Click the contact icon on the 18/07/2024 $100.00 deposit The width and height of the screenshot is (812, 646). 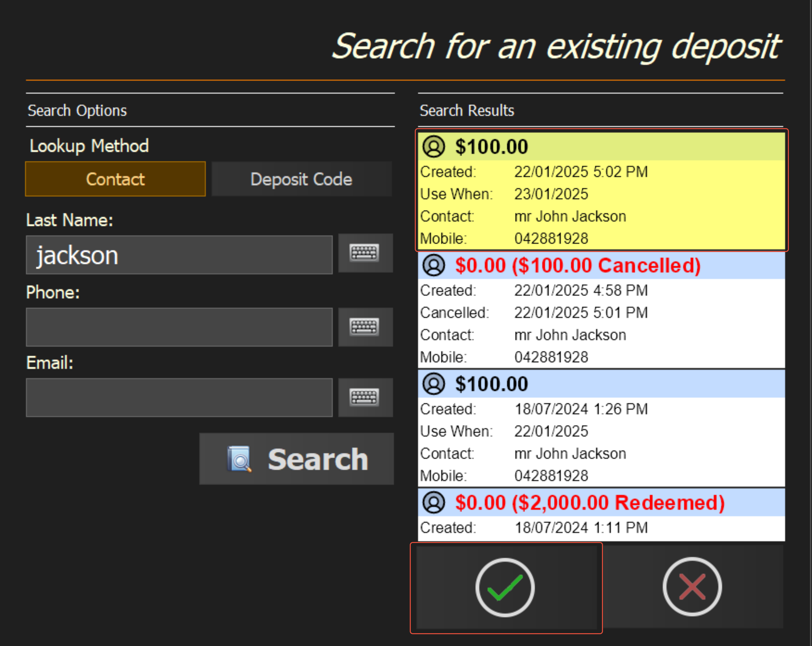click(433, 384)
